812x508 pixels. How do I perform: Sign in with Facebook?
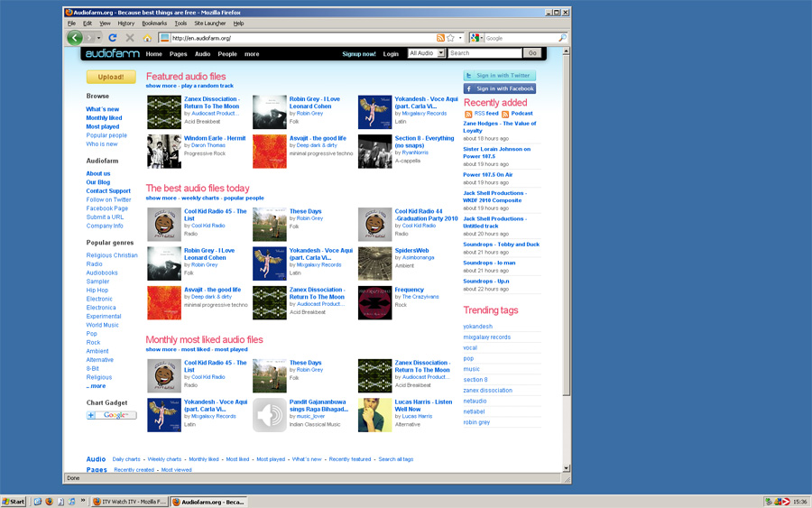pos(499,88)
